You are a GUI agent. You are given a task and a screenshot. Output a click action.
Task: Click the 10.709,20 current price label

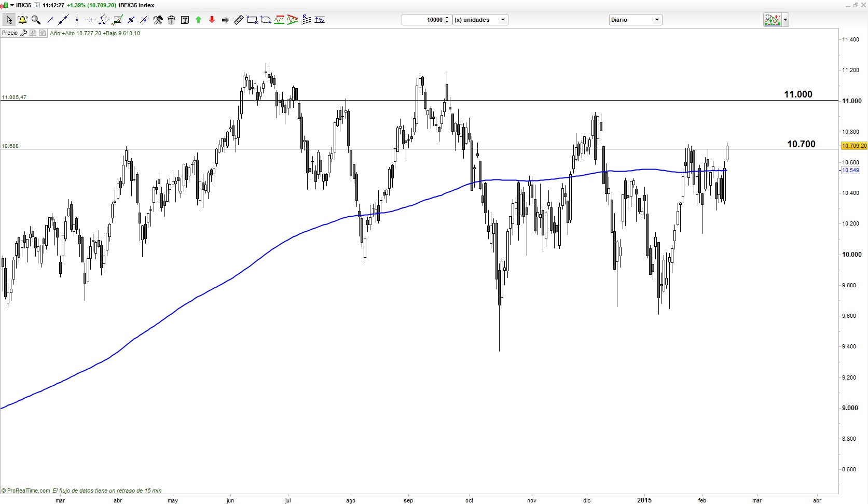point(853,146)
